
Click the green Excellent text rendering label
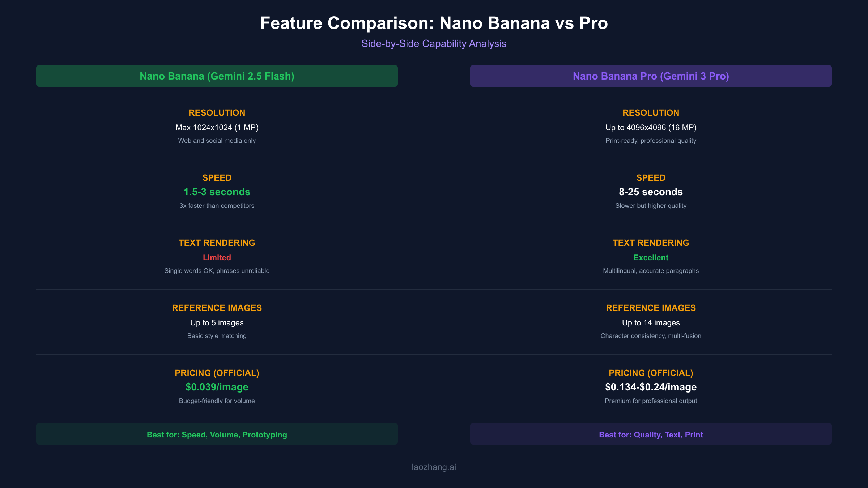coord(651,258)
